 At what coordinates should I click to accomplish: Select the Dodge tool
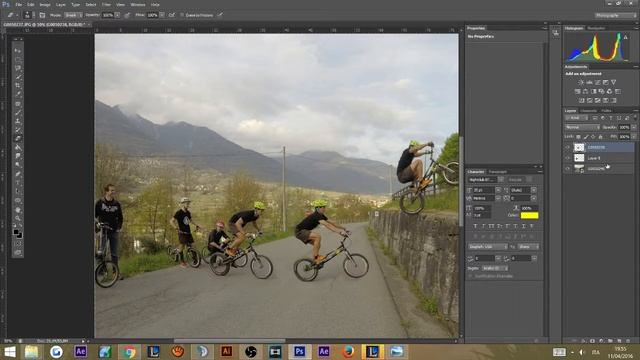tap(18, 165)
